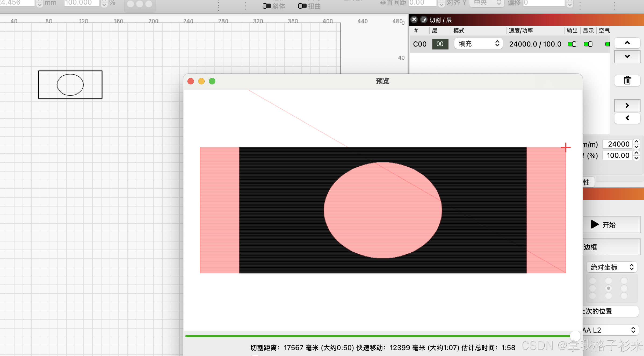Move layer up with up arrow
Image resolution: width=644 pixels, height=356 pixels.
627,43
